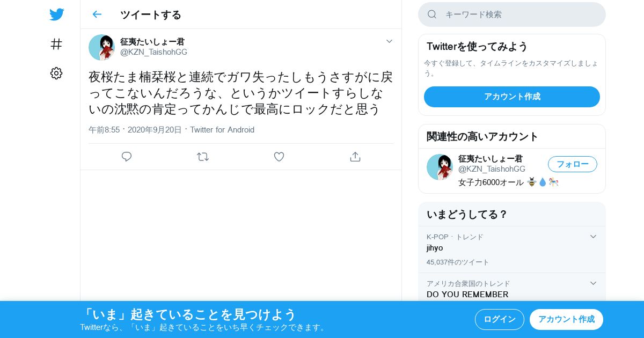Viewport: 644px width, 338px height.
Task: Like the tweet with the heart icon
Action: coord(279,157)
